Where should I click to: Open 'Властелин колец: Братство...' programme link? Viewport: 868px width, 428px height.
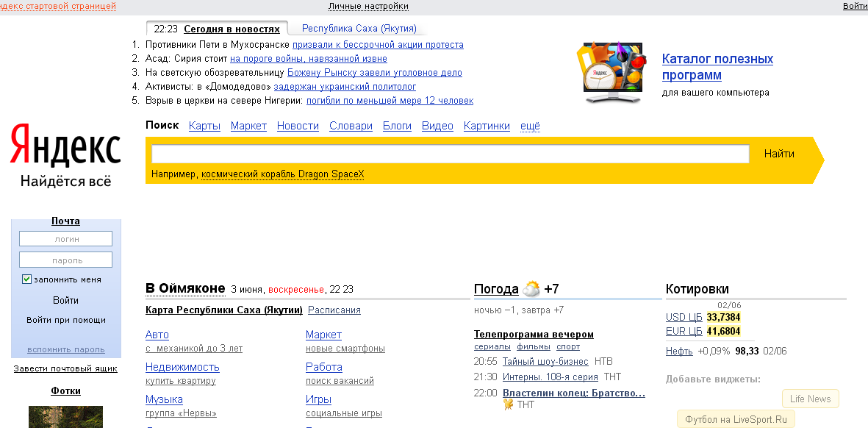(x=574, y=393)
